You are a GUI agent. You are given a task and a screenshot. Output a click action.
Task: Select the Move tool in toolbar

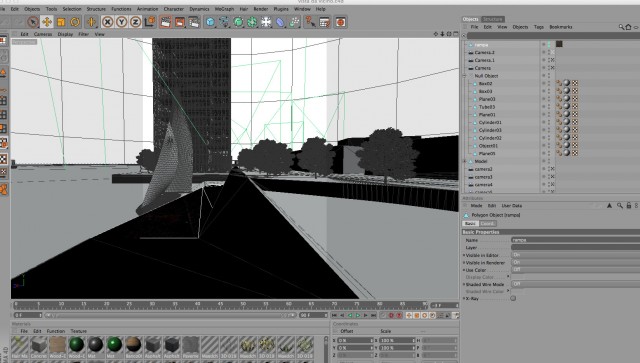(47, 22)
